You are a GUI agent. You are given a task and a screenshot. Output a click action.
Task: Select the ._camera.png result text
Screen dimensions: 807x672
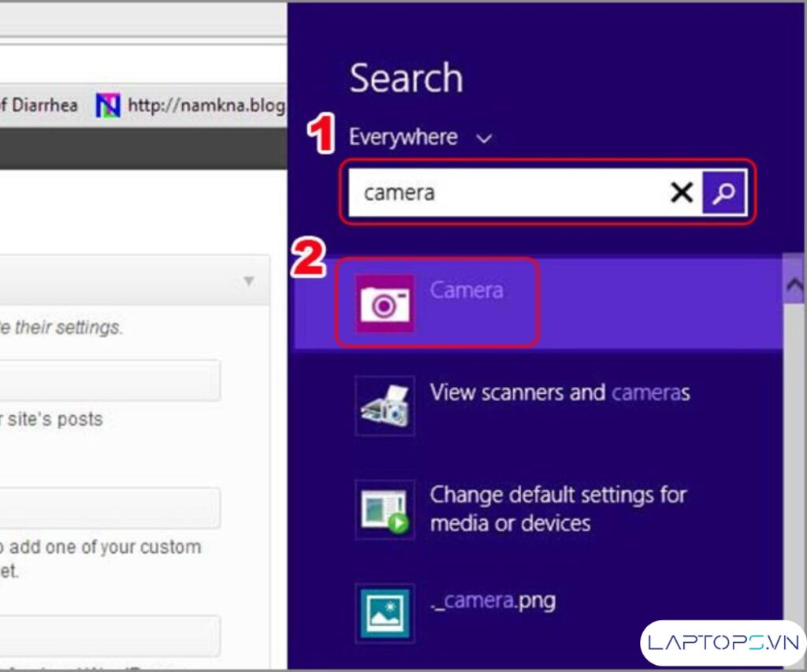pos(493,601)
